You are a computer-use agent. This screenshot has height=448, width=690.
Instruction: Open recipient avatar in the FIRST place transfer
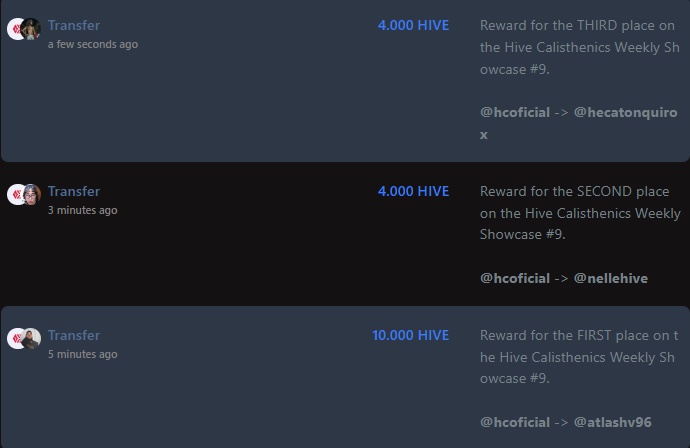tap(31, 338)
